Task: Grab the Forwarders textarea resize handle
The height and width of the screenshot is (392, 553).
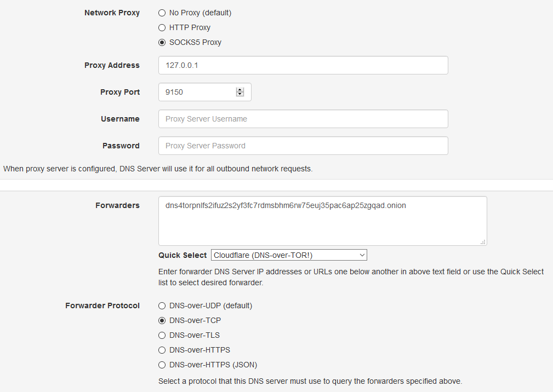Action: pyautogui.click(x=483, y=242)
